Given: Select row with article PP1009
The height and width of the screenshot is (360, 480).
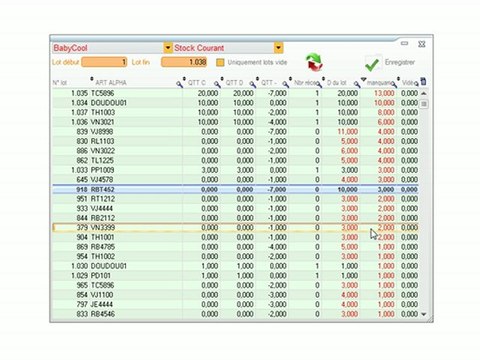Looking at the screenshot, I should tap(235, 170).
